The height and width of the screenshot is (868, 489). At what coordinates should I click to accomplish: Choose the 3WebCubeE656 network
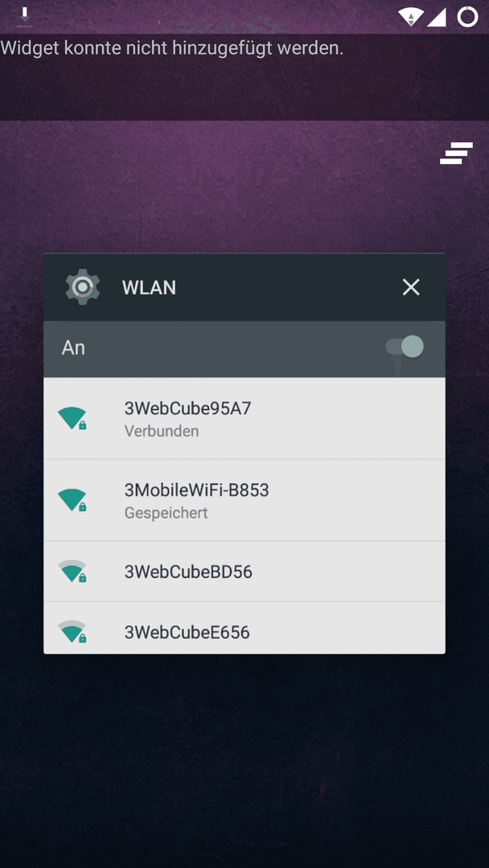pyautogui.click(x=244, y=628)
